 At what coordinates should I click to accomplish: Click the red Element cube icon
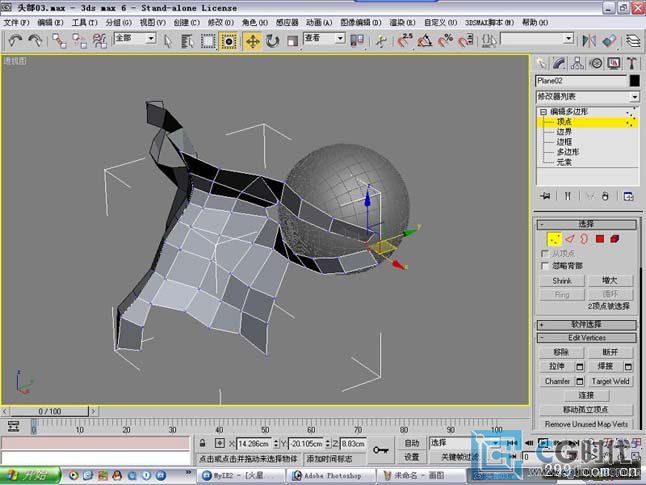pos(615,239)
